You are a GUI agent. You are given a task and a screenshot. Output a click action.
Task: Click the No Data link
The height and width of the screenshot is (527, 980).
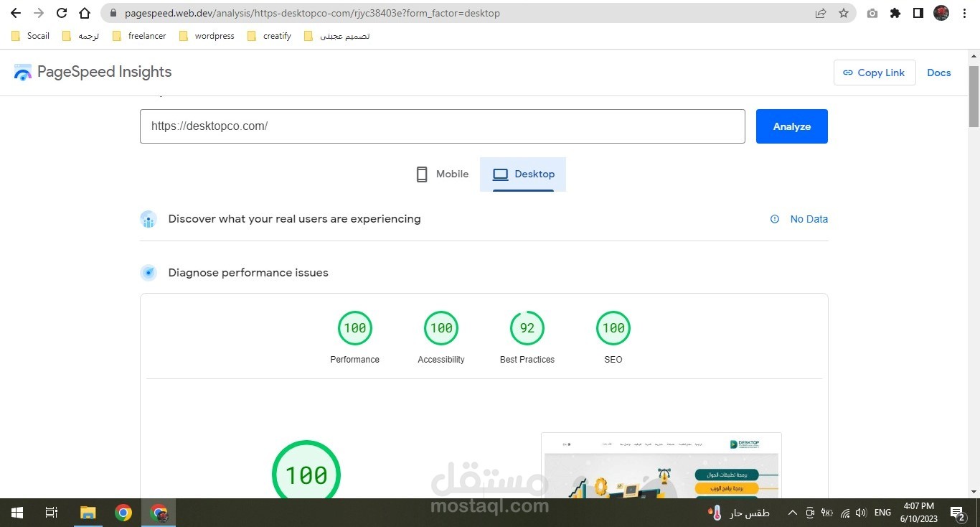pos(809,219)
